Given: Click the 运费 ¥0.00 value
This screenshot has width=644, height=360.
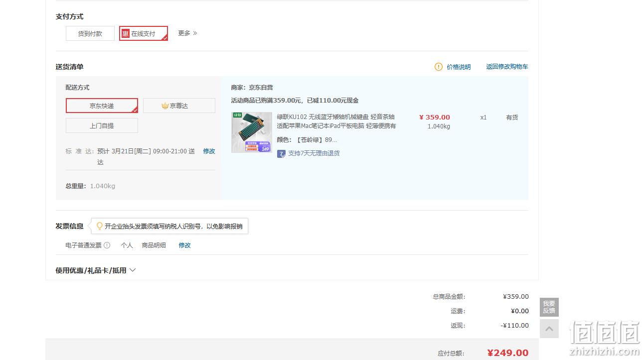Looking at the screenshot, I should pyautogui.click(x=520, y=311).
